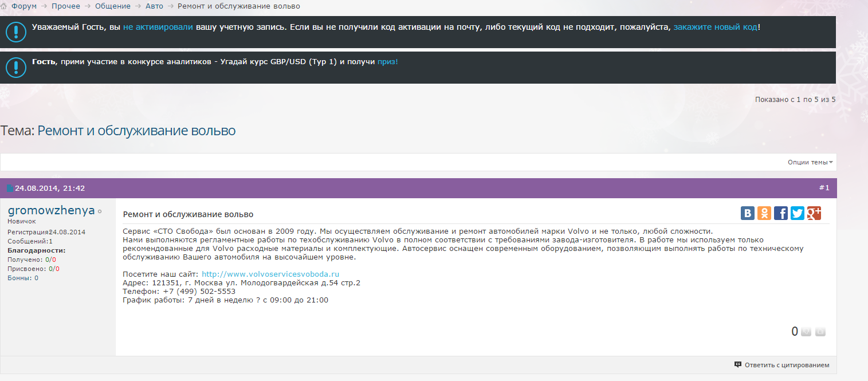Expand the Опции темы dropdown
Image resolution: width=868 pixels, height=381 pixels.
pos(810,162)
